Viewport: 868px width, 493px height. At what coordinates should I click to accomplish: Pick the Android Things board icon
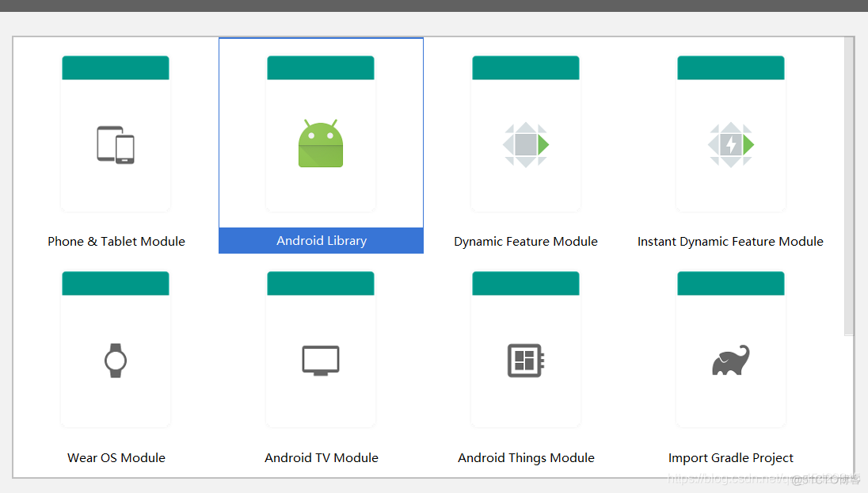(x=526, y=361)
